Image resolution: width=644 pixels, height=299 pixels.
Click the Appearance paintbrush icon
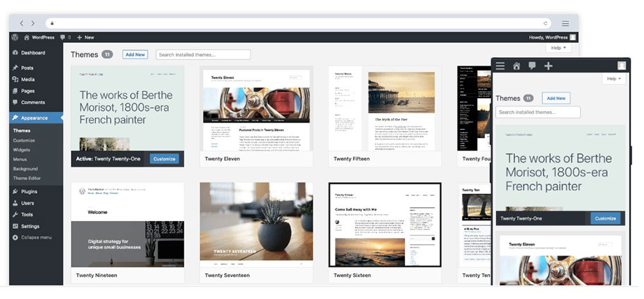tap(15, 118)
